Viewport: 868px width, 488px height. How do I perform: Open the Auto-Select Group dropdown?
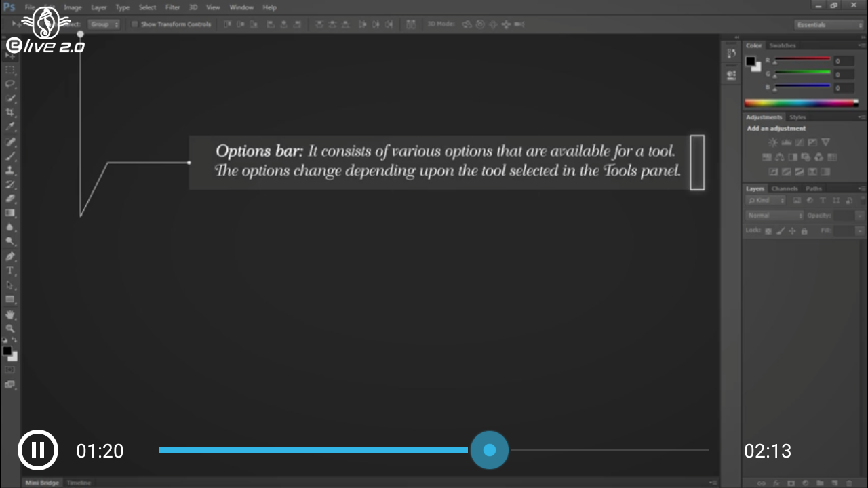click(x=104, y=24)
